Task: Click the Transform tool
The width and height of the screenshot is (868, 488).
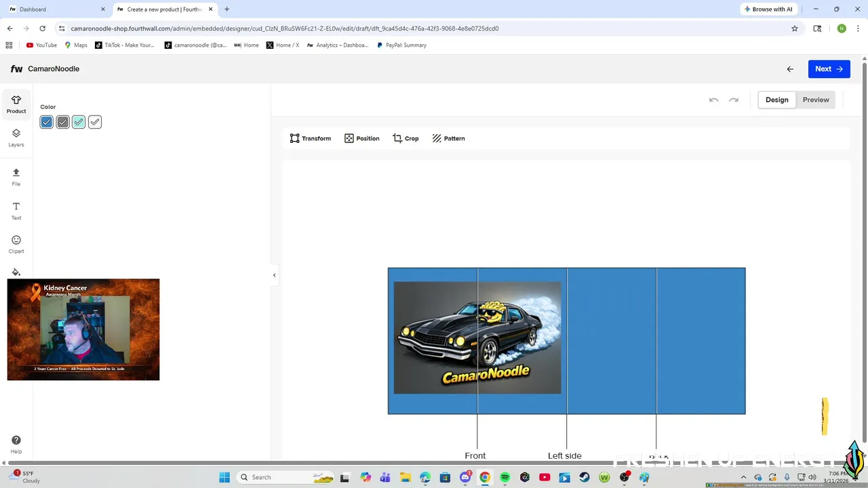Action: [311, 138]
